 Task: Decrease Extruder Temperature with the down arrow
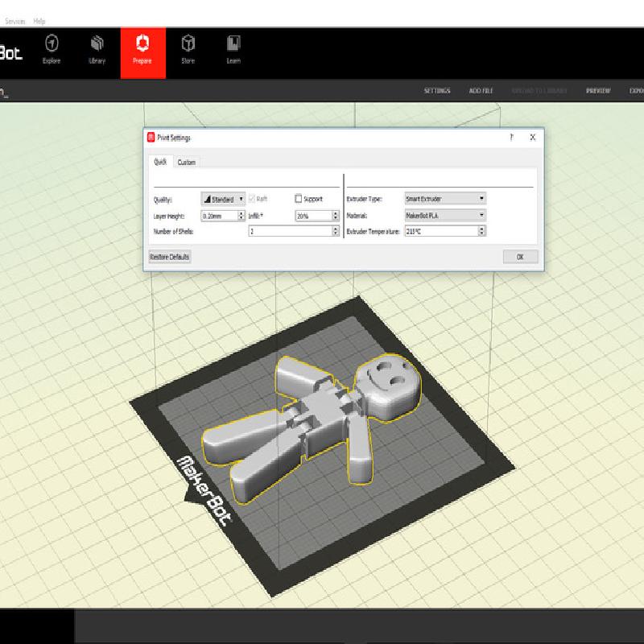point(482,234)
